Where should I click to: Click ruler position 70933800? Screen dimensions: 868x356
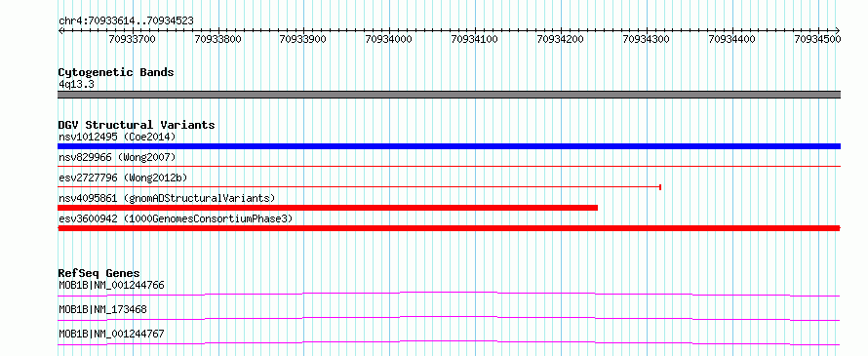click(218, 39)
